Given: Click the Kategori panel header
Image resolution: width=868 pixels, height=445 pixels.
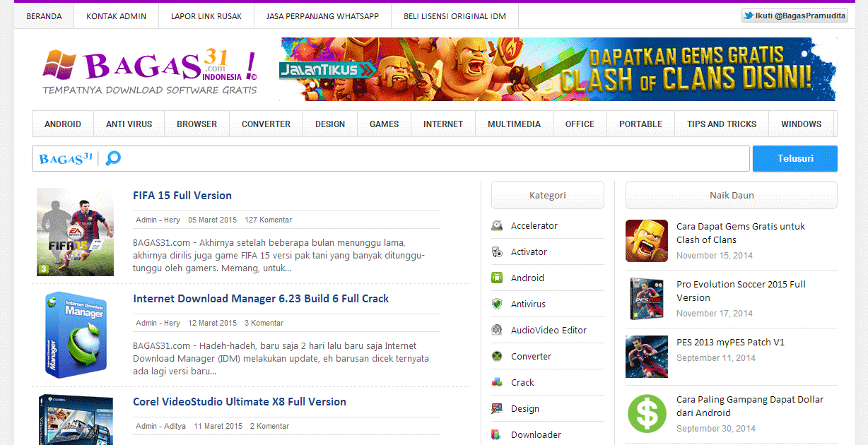Looking at the screenshot, I should 548,196.
